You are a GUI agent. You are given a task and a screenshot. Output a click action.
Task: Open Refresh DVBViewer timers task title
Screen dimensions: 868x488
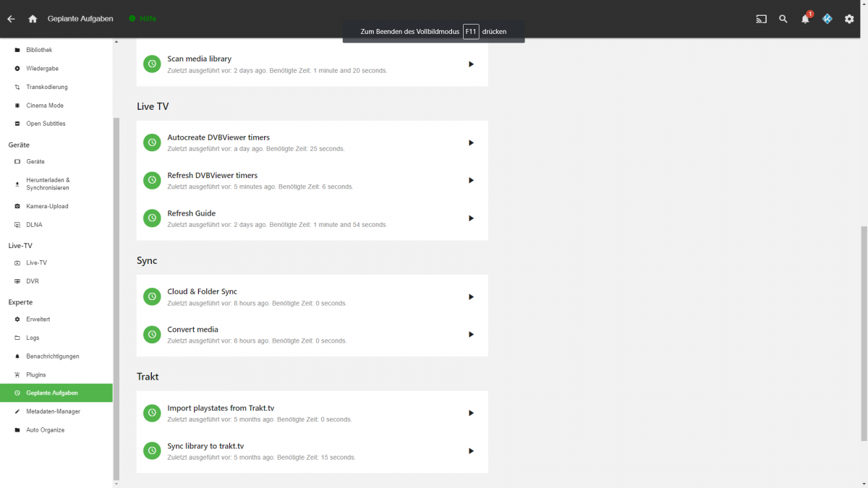(213, 175)
